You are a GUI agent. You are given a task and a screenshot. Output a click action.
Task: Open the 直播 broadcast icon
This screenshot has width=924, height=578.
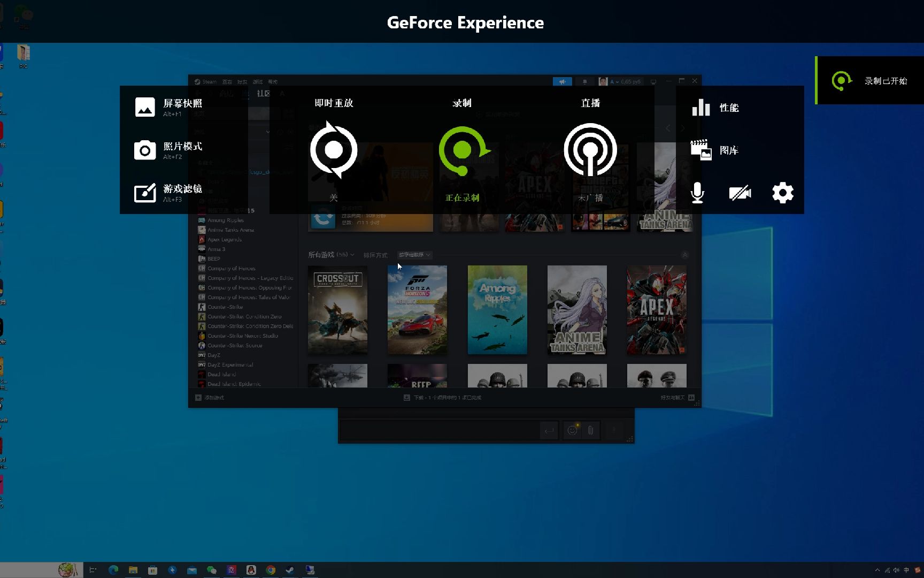590,150
